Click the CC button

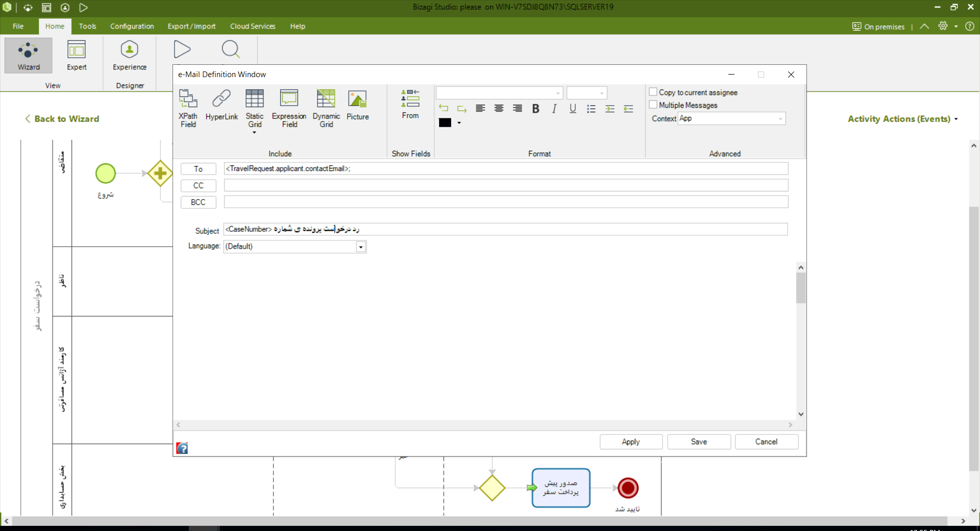point(198,186)
